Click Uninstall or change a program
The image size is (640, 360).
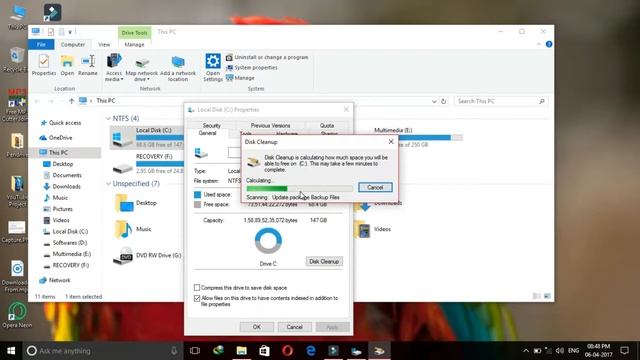point(267,58)
